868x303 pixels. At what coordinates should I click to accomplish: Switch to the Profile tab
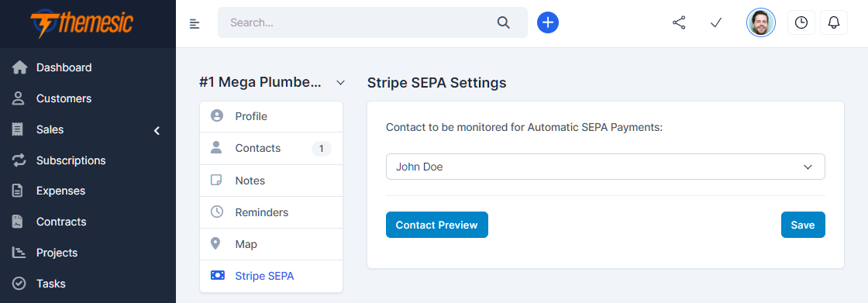click(x=271, y=116)
